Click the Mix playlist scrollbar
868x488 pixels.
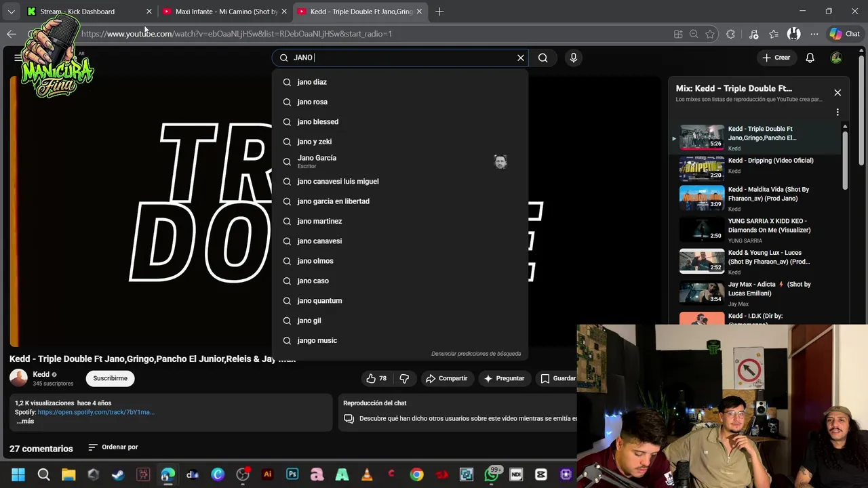point(845,159)
